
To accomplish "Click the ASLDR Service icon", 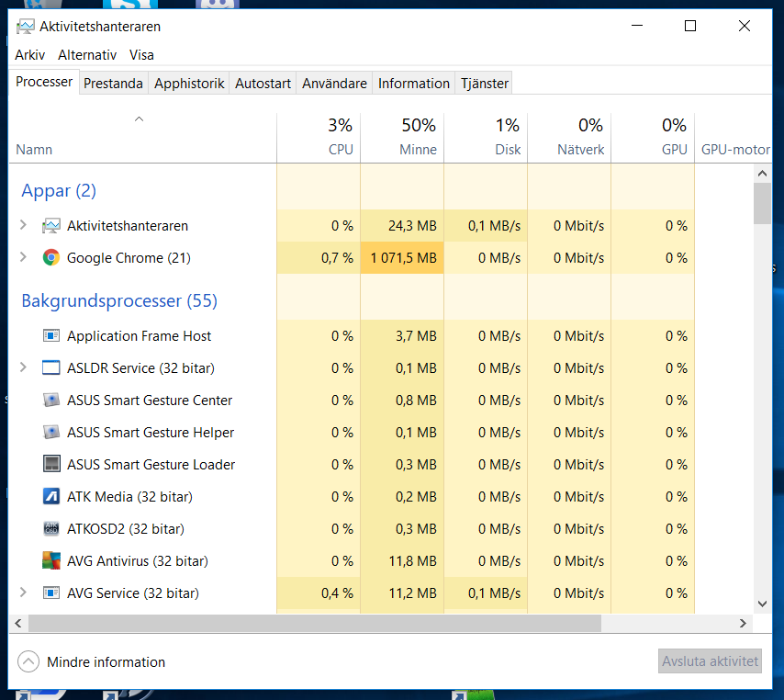I will point(51,367).
